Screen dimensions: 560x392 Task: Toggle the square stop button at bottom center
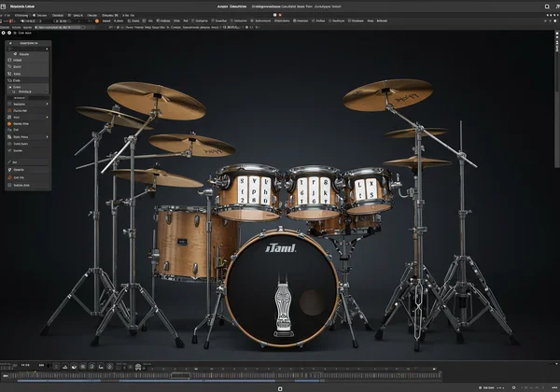(x=279, y=386)
